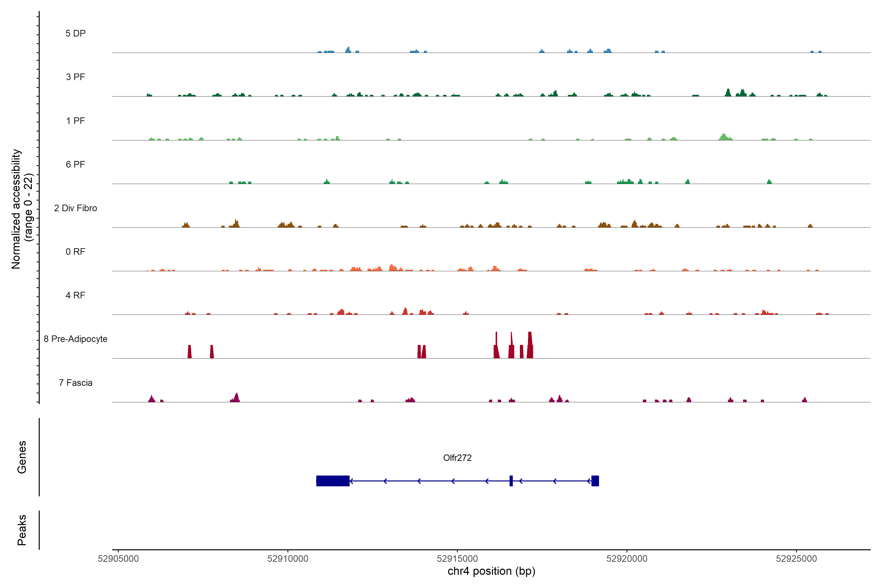This screenshot has width=882, height=588.
Task: Click the Olfr272 gene name
Action: click(x=457, y=457)
